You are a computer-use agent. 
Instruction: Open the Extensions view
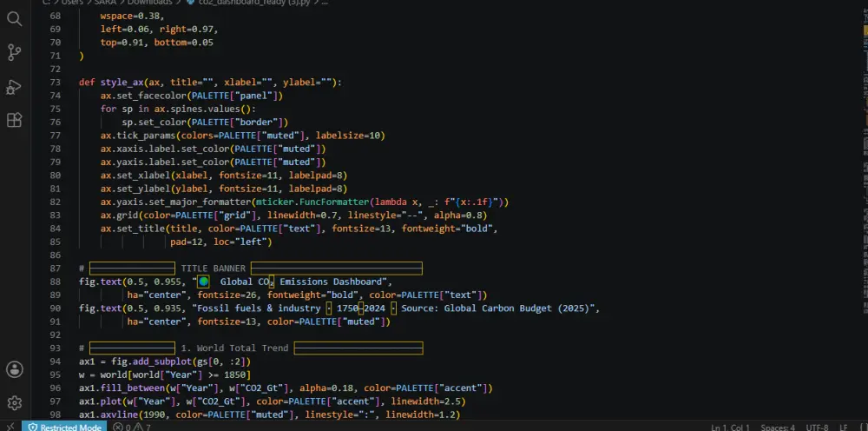(x=15, y=120)
